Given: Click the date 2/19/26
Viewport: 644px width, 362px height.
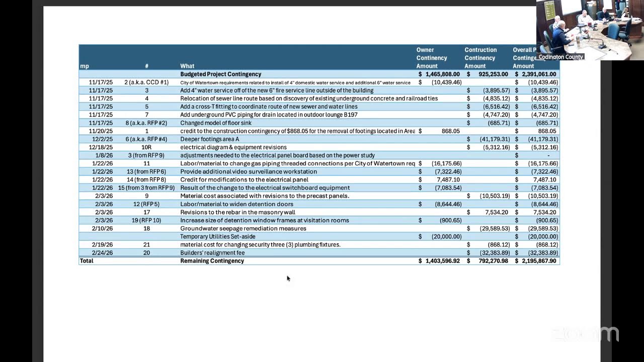Looking at the screenshot, I should (x=103, y=245).
